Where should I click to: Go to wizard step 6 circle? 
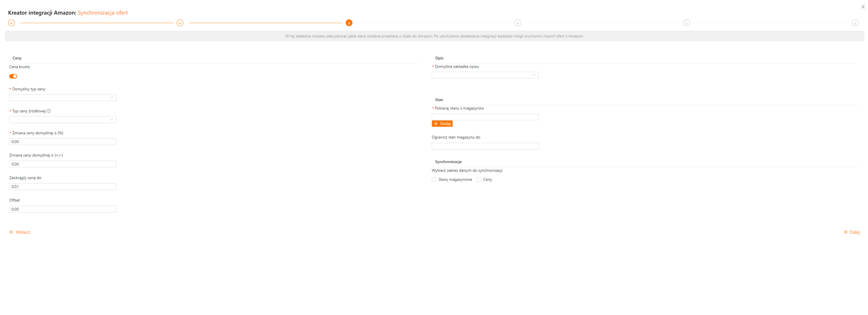(855, 23)
